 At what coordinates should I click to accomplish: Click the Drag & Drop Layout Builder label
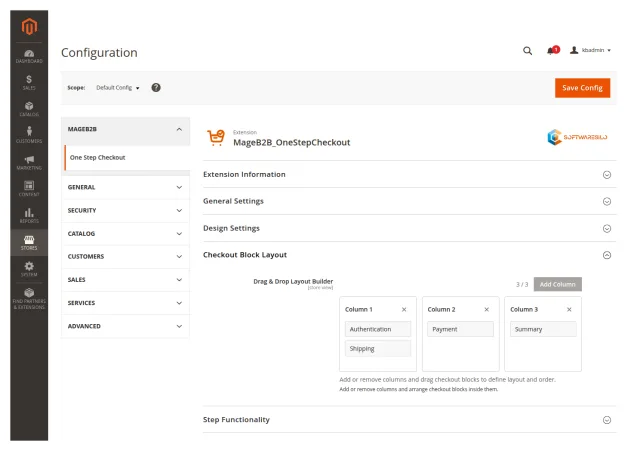pos(293,281)
